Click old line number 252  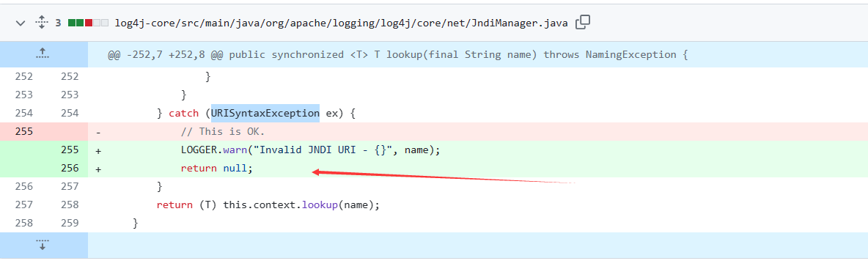23,76
